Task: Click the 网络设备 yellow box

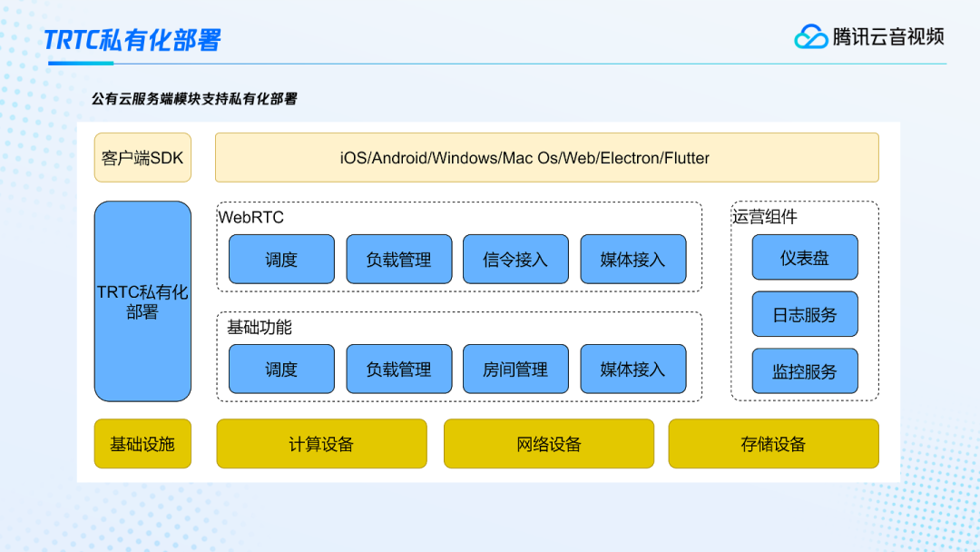Action: click(549, 444)
